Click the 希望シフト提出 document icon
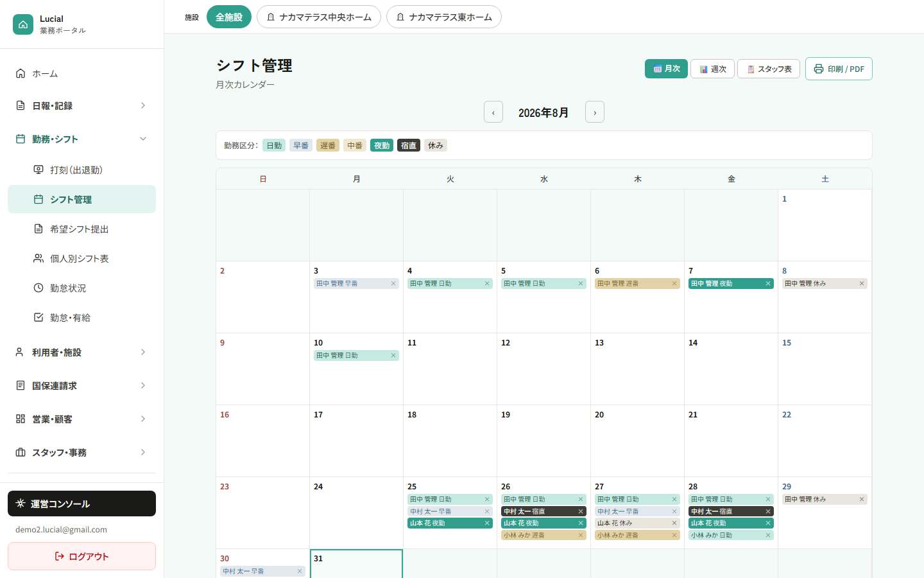 (38, 229)
